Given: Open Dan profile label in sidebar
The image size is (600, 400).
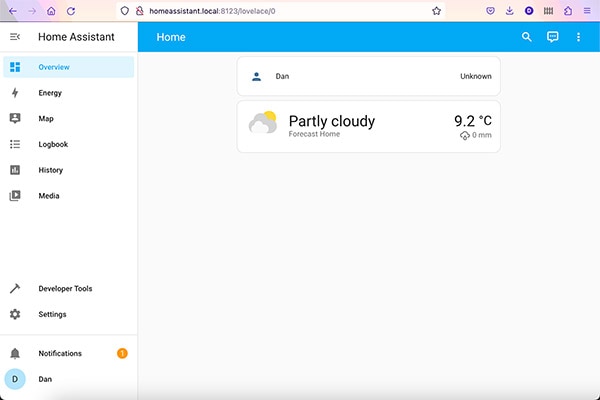Looking at the screenshot, I should pos(45,379).
